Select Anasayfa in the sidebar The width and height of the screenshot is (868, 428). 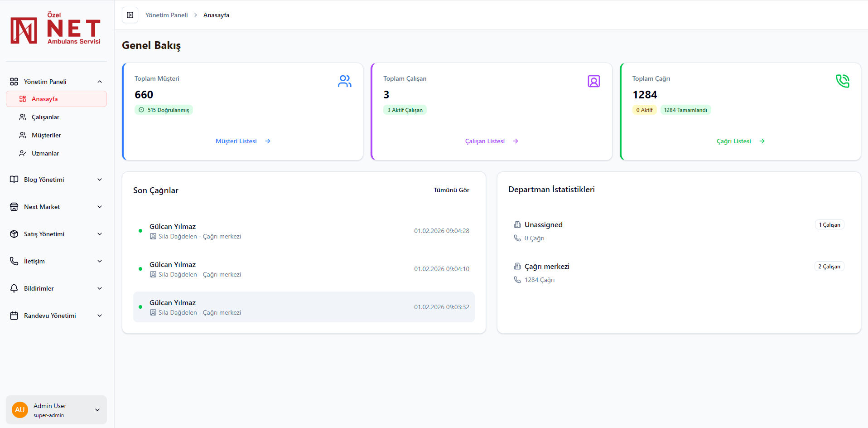[45, 99]
